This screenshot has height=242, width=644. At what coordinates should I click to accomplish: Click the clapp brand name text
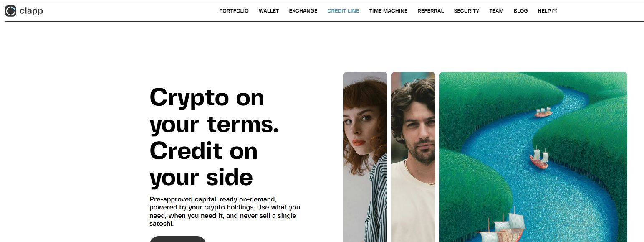pos(31,11)
